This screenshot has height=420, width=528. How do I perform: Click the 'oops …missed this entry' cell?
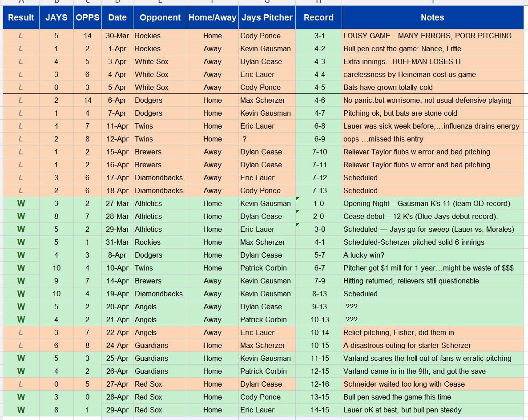(x=427, y=139)
